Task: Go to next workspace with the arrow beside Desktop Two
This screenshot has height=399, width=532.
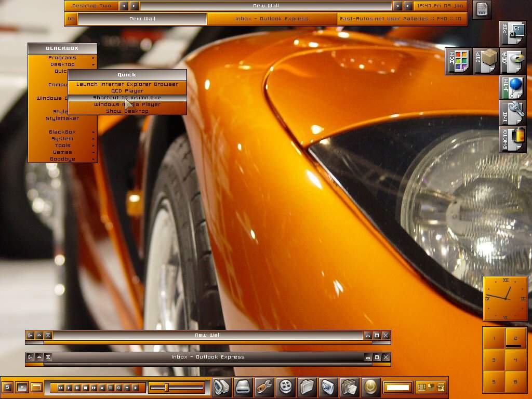Action: (x=135, y=6)
